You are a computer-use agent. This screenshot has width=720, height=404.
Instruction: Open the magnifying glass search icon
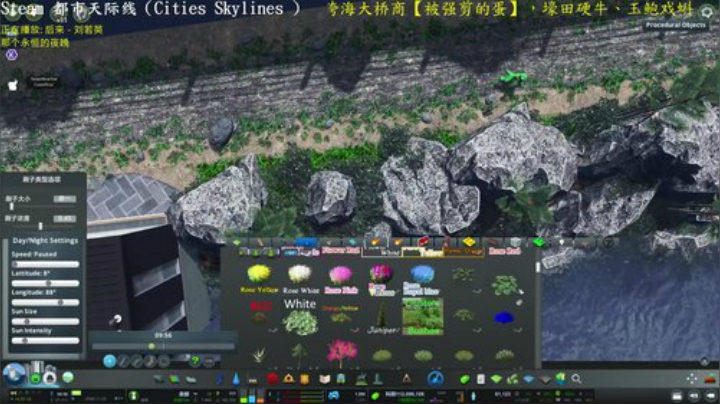pyautogui.click(x=576, y=379)
